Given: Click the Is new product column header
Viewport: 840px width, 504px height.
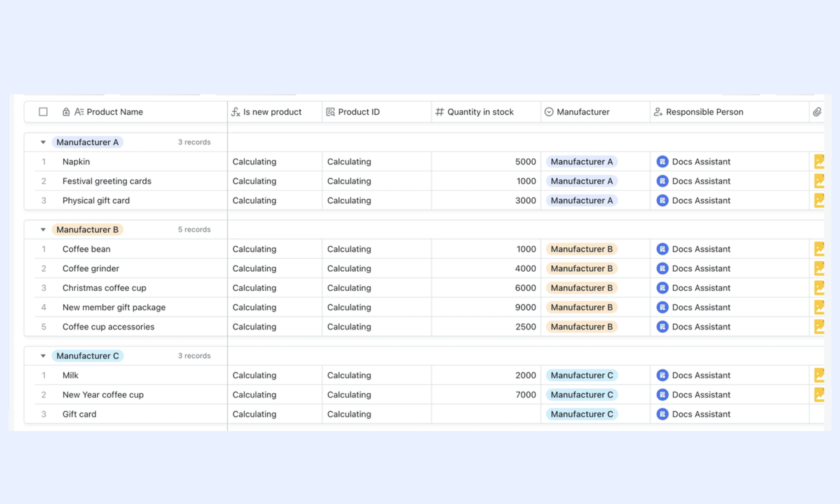Looking at the screenshot, I should point(275,112).
